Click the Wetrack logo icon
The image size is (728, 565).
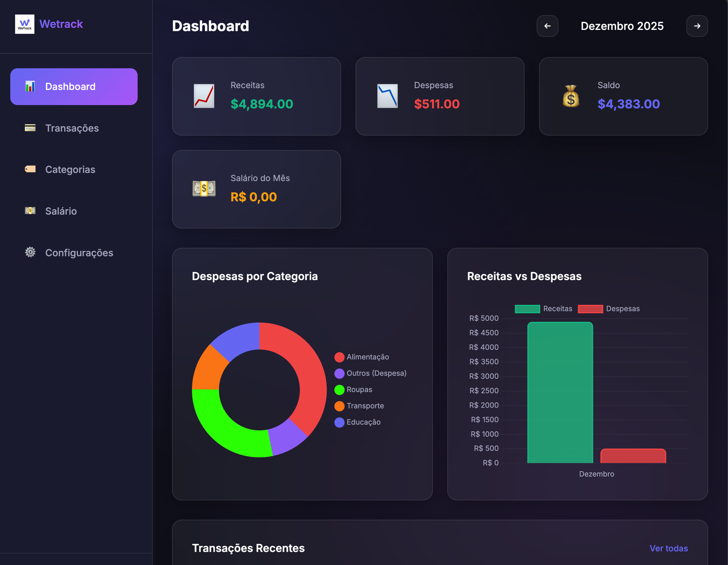(x=25, y=24)
